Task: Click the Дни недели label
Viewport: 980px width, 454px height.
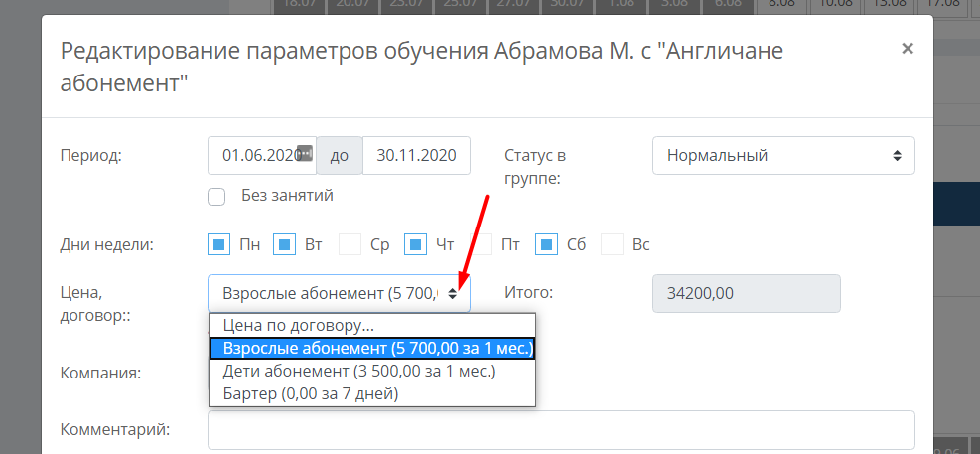Action: (107, 244)
